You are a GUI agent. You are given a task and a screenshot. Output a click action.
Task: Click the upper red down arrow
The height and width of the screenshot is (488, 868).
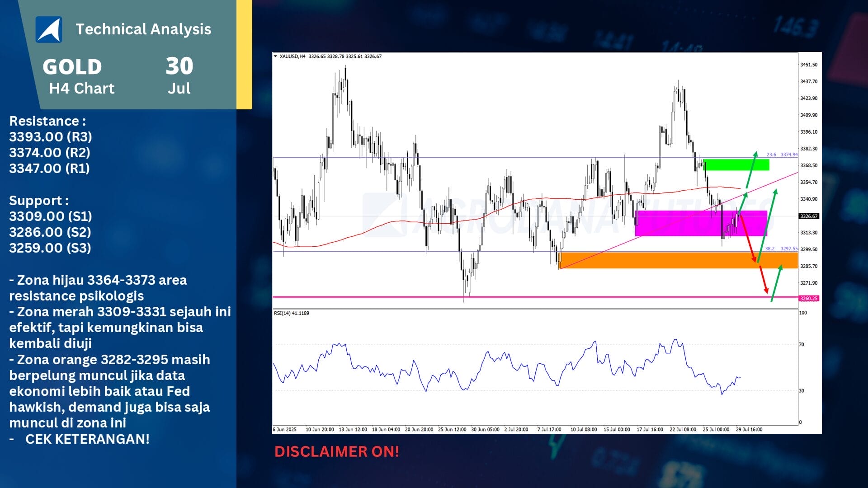pos(747,239)
